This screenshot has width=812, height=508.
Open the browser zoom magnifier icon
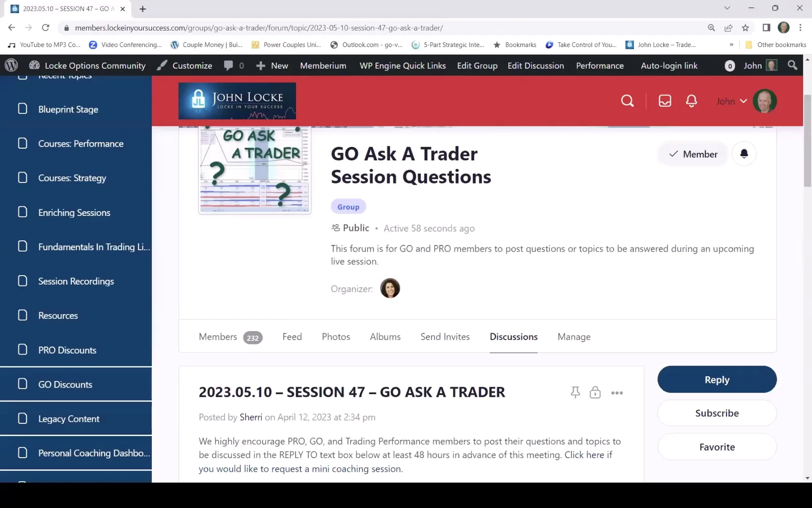711,28
